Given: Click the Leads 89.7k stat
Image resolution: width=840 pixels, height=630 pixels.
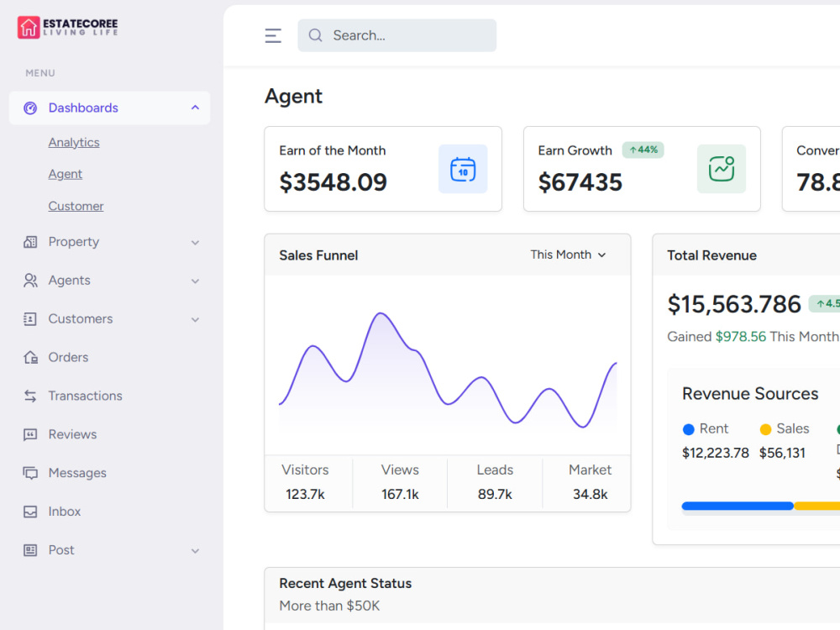Looking at the screenshot, I should [495, 481].
